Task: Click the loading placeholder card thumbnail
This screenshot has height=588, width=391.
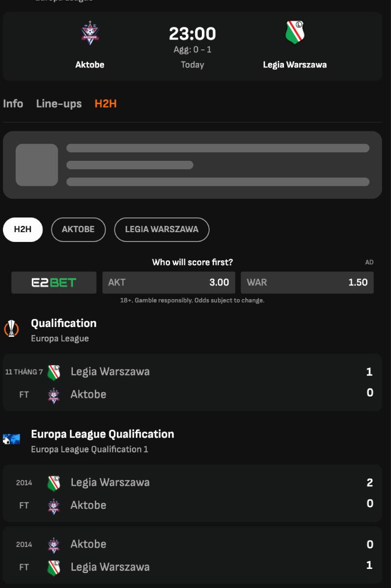Action: click(x=37, y=165)
